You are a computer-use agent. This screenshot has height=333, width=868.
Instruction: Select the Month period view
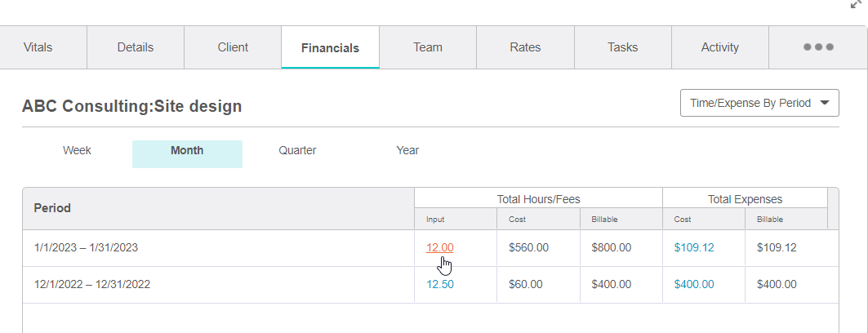187,151
